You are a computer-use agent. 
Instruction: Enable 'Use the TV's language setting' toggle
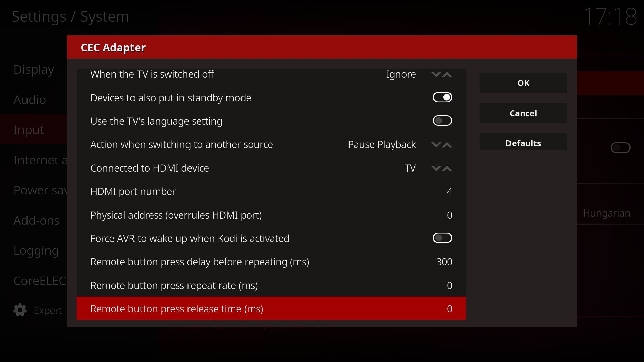442,121
